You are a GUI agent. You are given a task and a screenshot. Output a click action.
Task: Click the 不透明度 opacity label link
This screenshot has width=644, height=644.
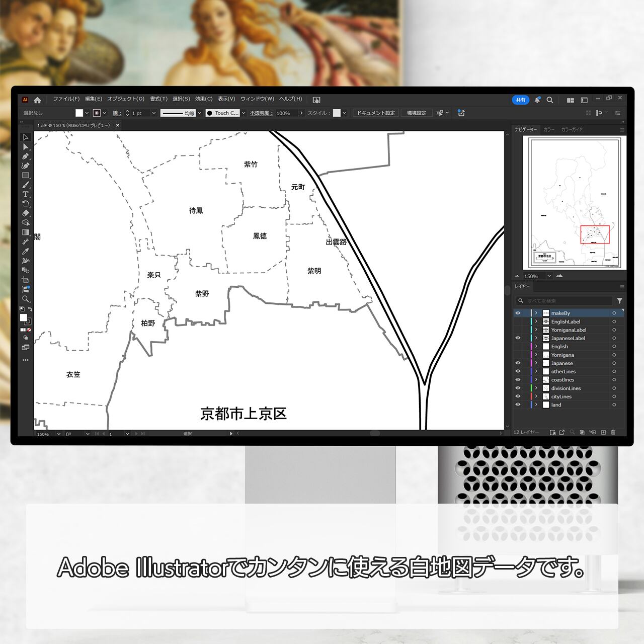[261, 113]
